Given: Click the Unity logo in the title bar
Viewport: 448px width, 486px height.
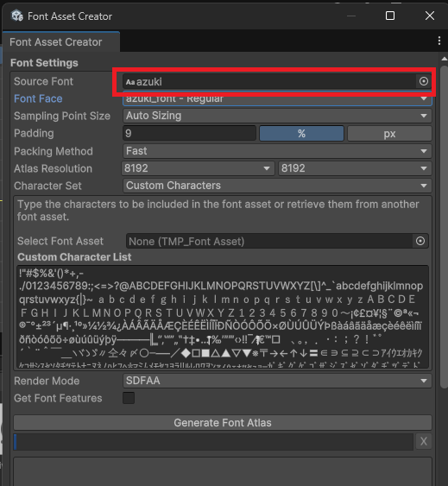Looking at the screenshot, I should (17, 16).
